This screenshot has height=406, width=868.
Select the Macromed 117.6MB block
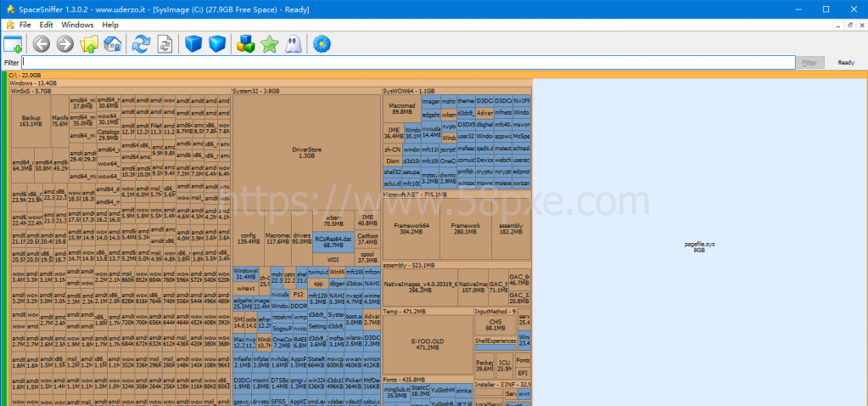278,238
